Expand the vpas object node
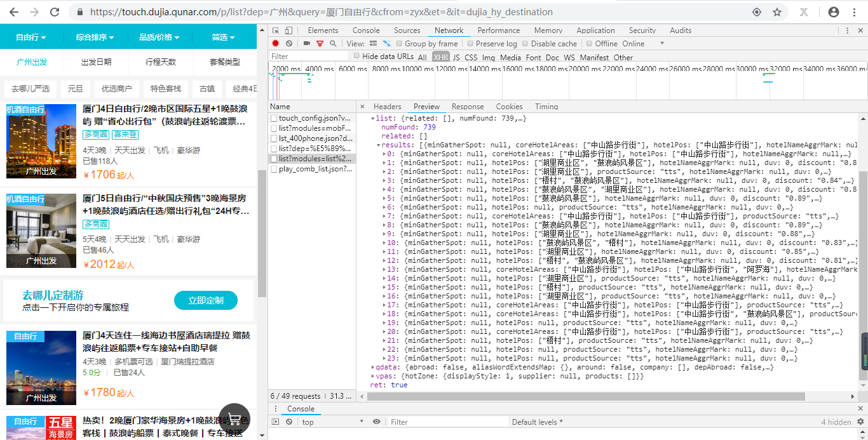The image size is (868, 440). 373,376
